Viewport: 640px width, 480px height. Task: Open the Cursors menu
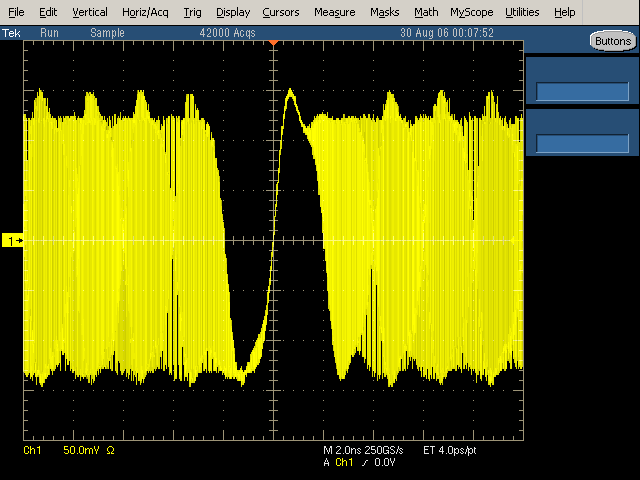click(282, 12)
